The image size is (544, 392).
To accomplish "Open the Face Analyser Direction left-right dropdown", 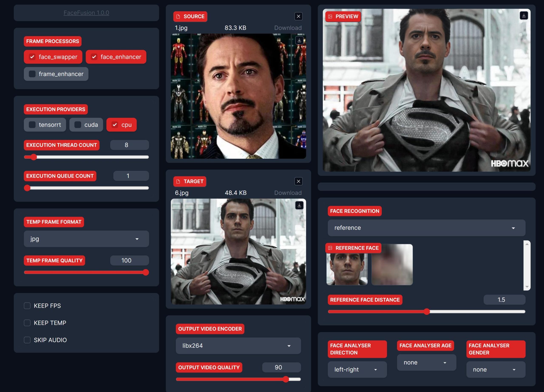I will (x=357, y=370).
